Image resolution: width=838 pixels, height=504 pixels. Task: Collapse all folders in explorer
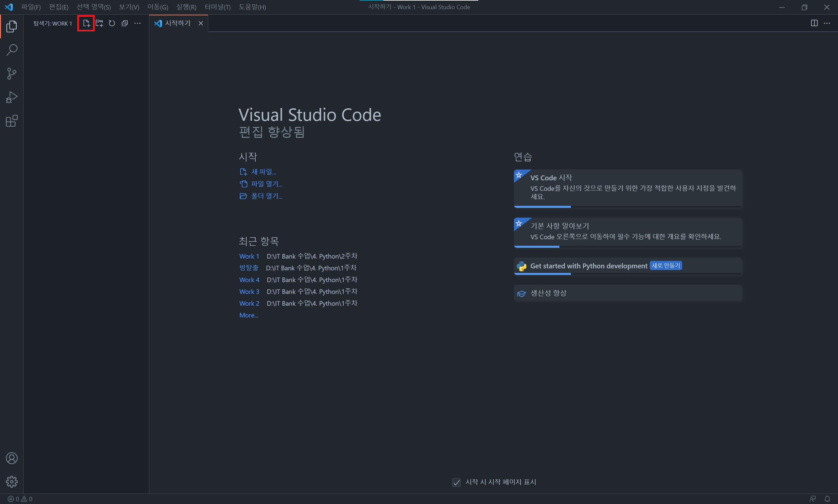click(x=125, y=24)
